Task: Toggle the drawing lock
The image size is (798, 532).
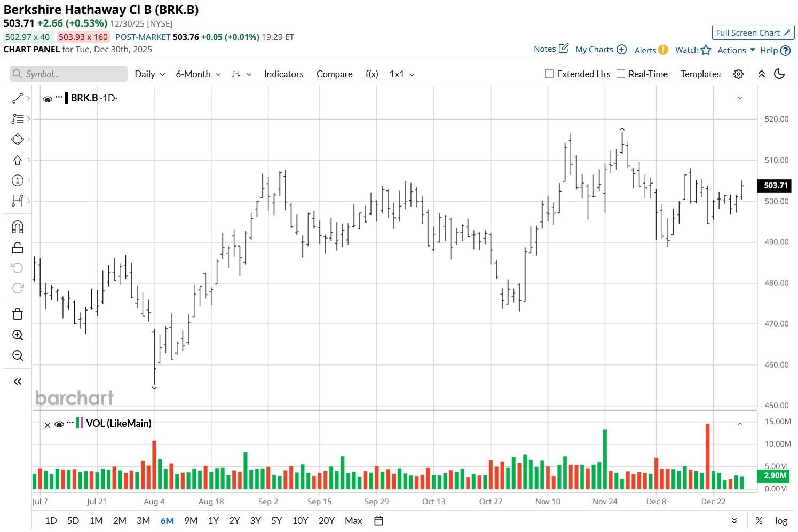Action: [17, 248]
